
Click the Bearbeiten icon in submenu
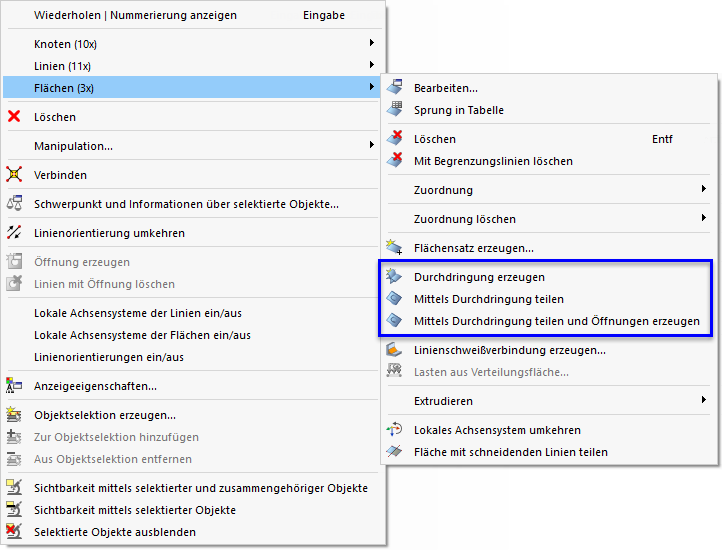tap(395, 88)
